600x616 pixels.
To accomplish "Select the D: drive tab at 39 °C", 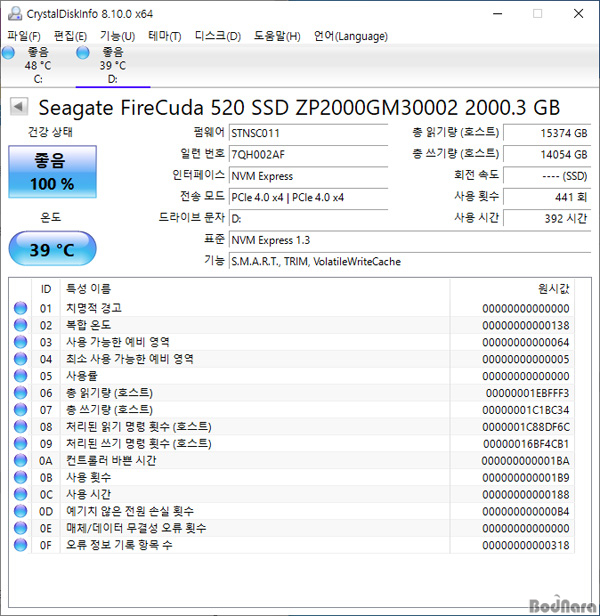I will pos(113,65).
